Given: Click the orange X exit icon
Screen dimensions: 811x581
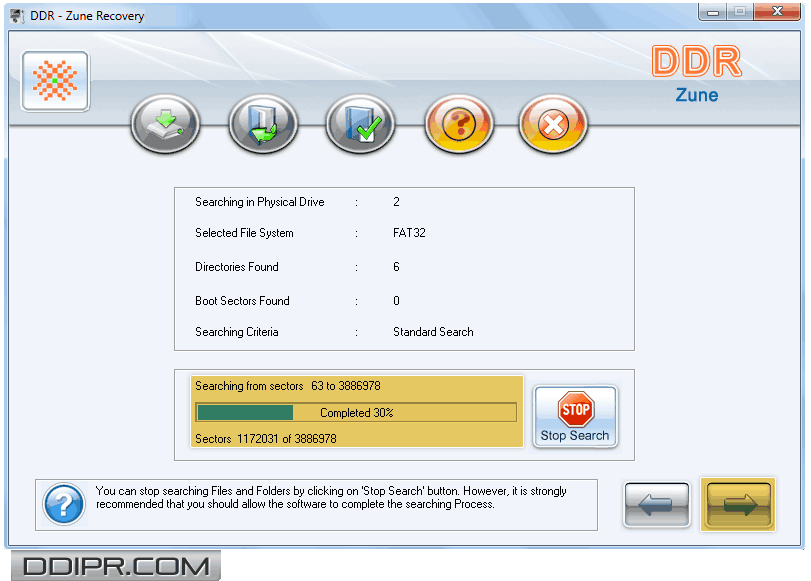Looking at the screenshot, I should click(x=553, y=124).
